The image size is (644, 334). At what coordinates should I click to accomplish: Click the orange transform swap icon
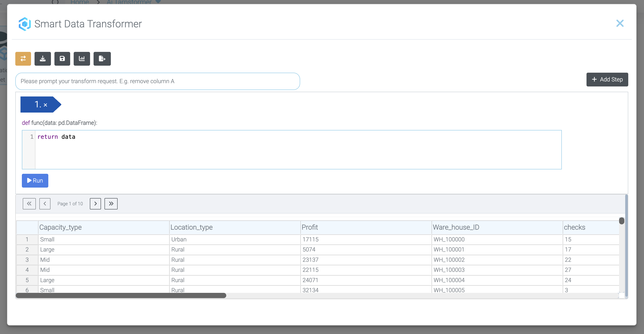point(23,59)
